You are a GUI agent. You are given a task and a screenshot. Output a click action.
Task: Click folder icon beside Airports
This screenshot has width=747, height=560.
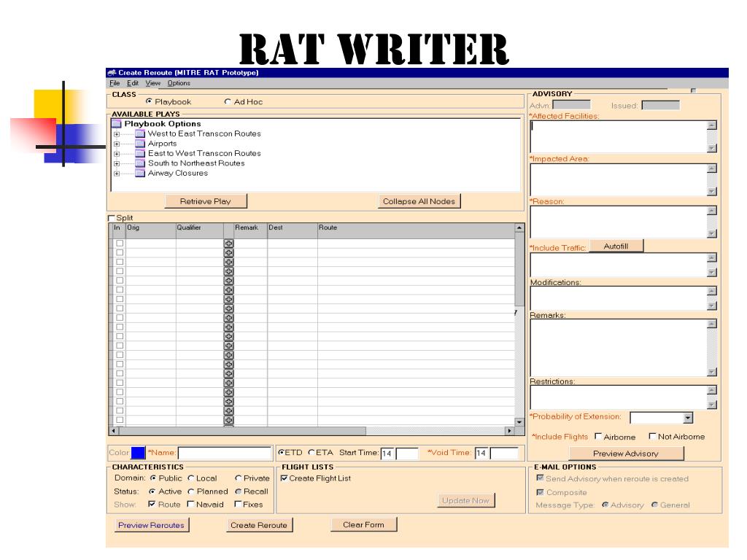tap(140, 144)
